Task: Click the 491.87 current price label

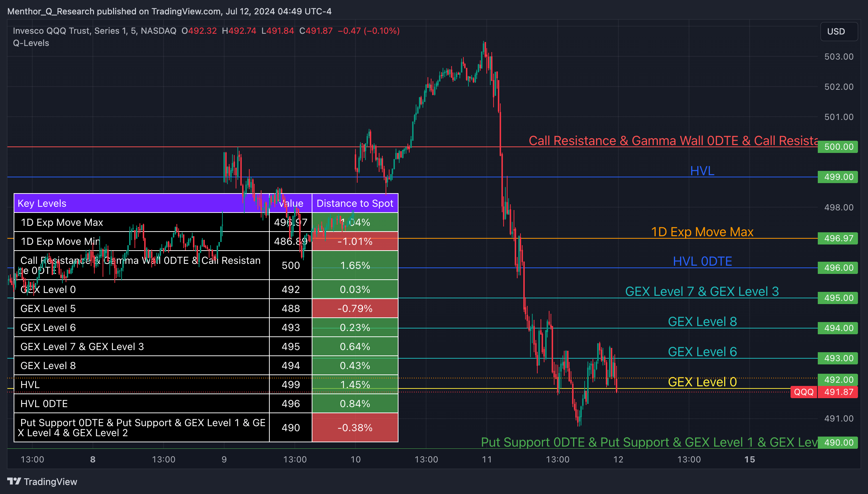Action: click(x=838, y=392)
